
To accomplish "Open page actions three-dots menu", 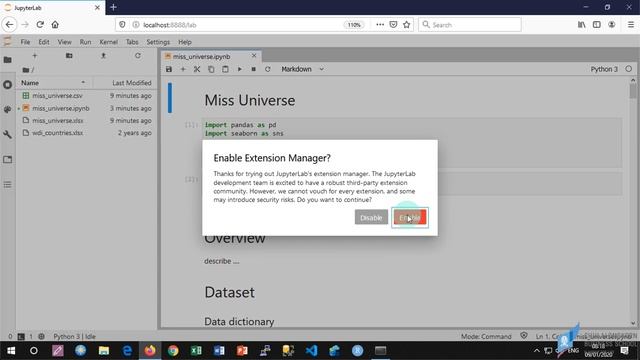I will pyautogui.click(x=380, y=24).
